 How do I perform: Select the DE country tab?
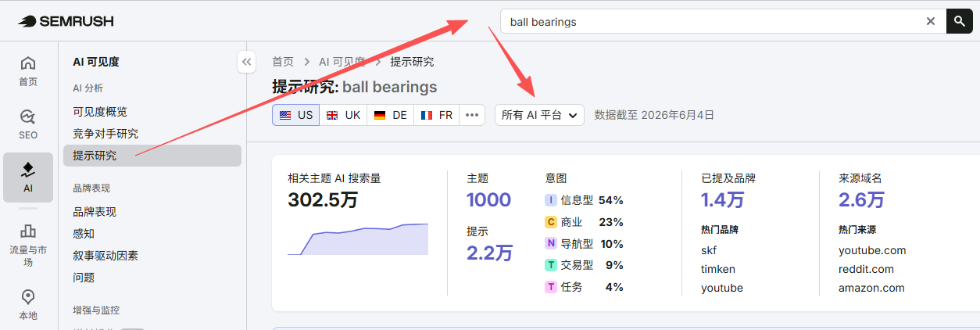pos(390,115)
